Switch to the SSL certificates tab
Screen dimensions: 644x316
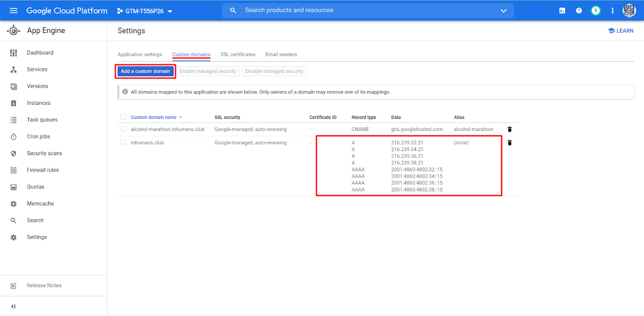point(238,54)
